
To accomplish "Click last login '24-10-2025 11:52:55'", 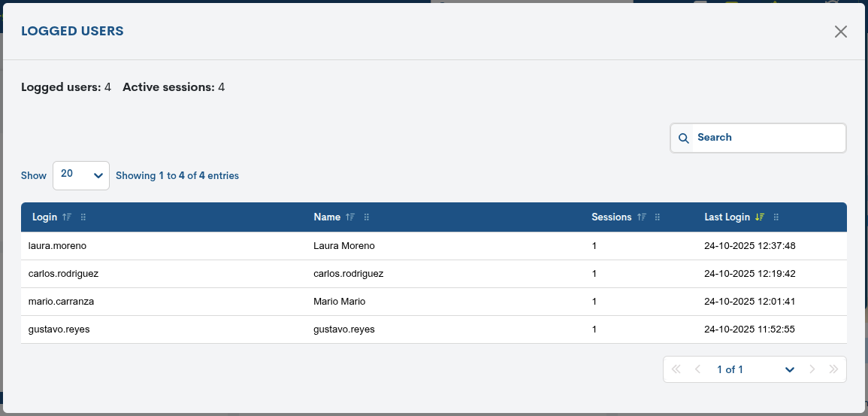I will click(749, 329).
